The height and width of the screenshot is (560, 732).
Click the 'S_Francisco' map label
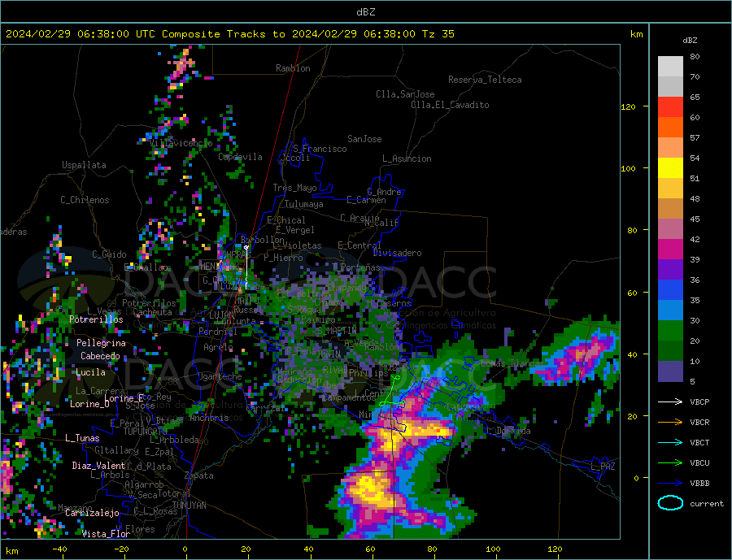coord(320,149)
